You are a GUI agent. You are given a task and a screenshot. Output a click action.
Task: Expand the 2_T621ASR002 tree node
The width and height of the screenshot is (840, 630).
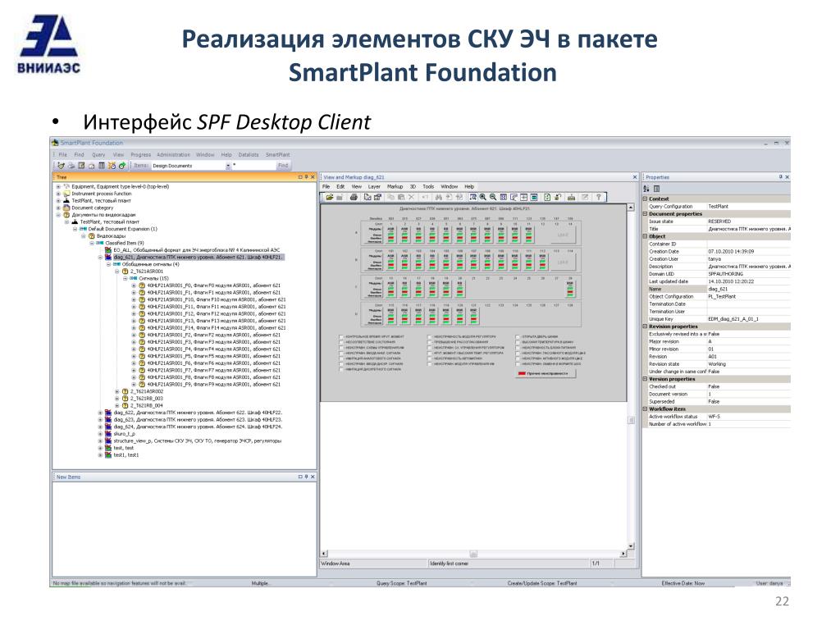point(116,391)
